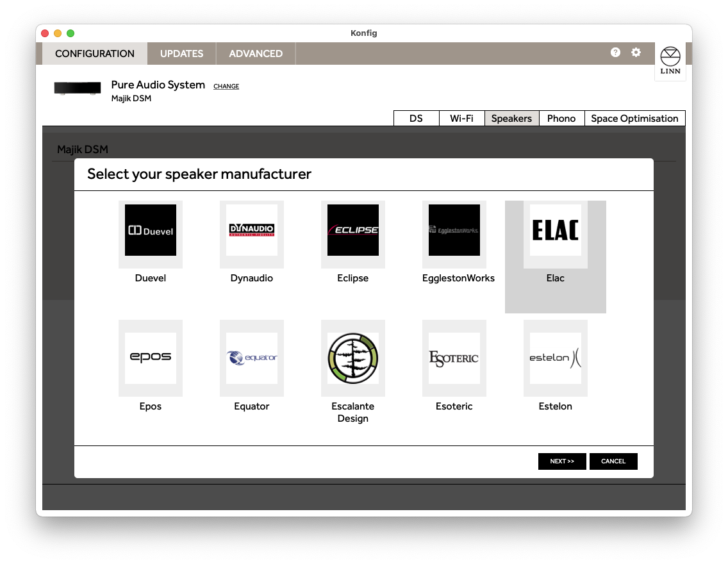This screenshot has height=564, width=728.
Task: Click the Duevel name label
Action: (x=151, y=278)
